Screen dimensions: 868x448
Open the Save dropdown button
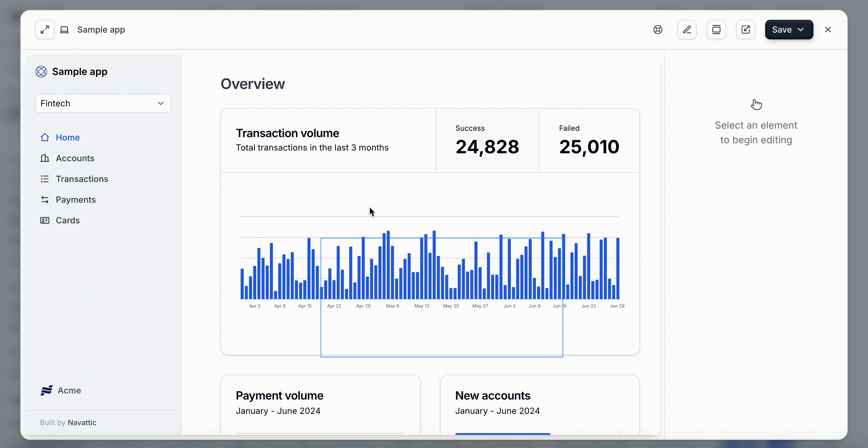pos(788,30)
